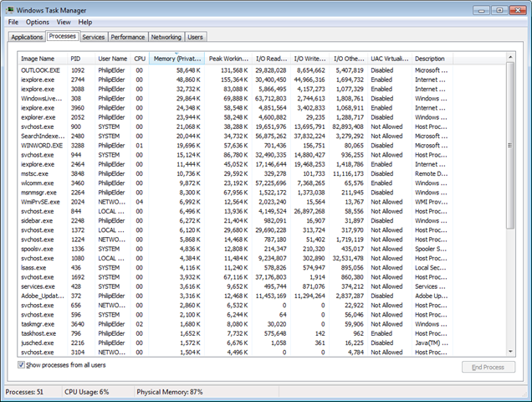Screen dimensions: 532x402
Task: Select the msnmsgr.exe process
Action: click(234, 193)
